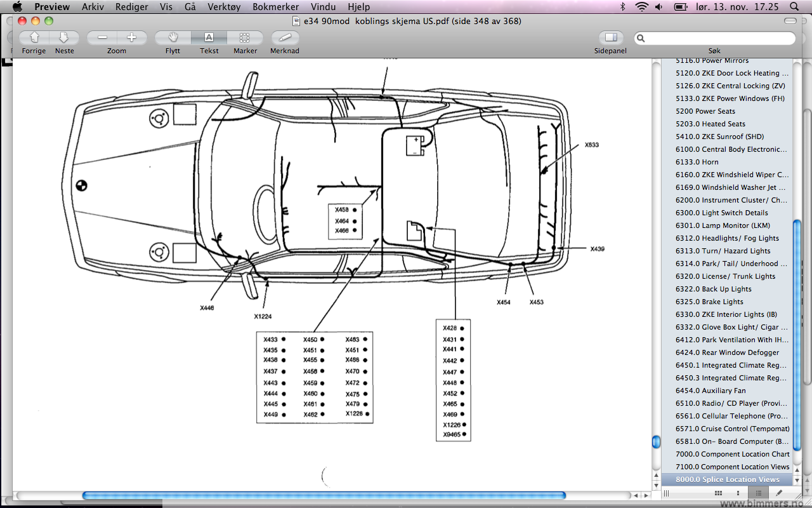Click the sidebar resize handle with three bars
The width and height of the screenshot is (812, 508).
pos(666,493)
